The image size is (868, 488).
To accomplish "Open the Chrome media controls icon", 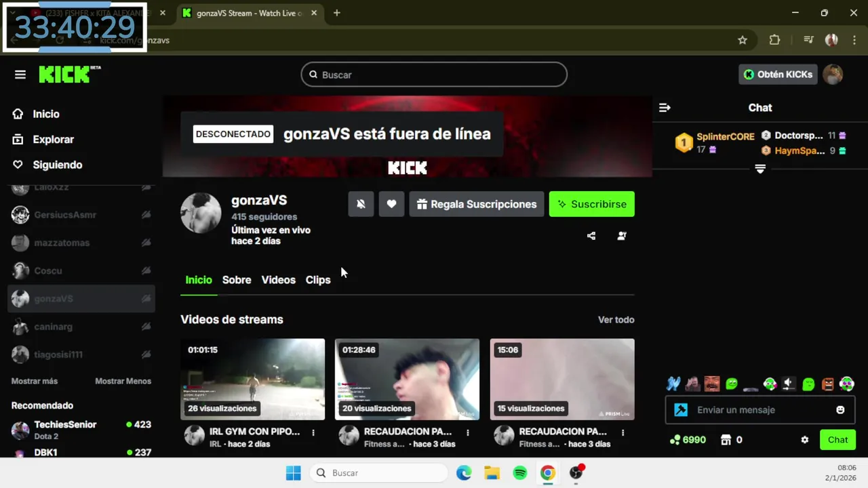I will (x=808, y=40).
